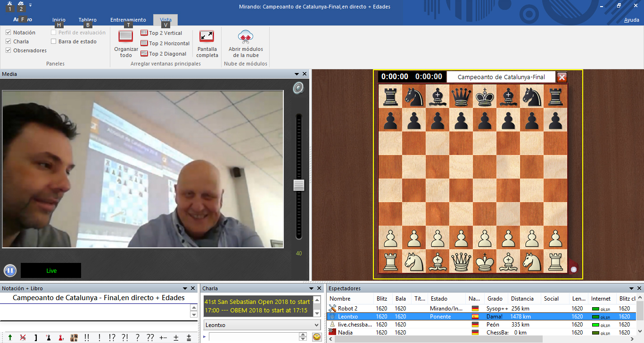Click Abrir módulos de la nube icon
This screenshot has width=644, height=343.
click(x=246, y=37)
